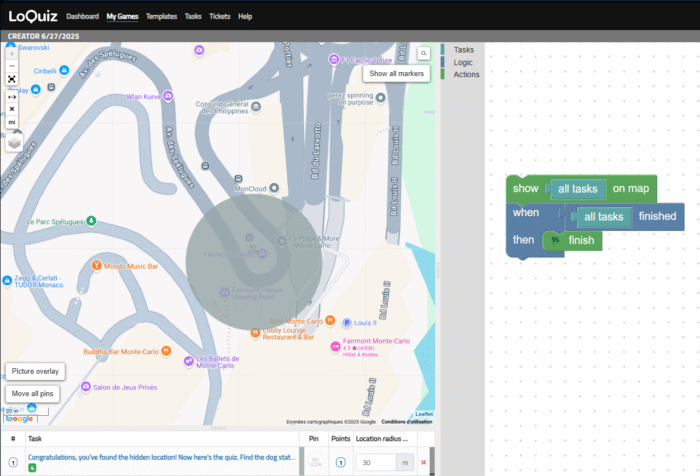Open the LoQuiz logo home
This screenshot has width=700, height=476.
[x=33, y=16]
